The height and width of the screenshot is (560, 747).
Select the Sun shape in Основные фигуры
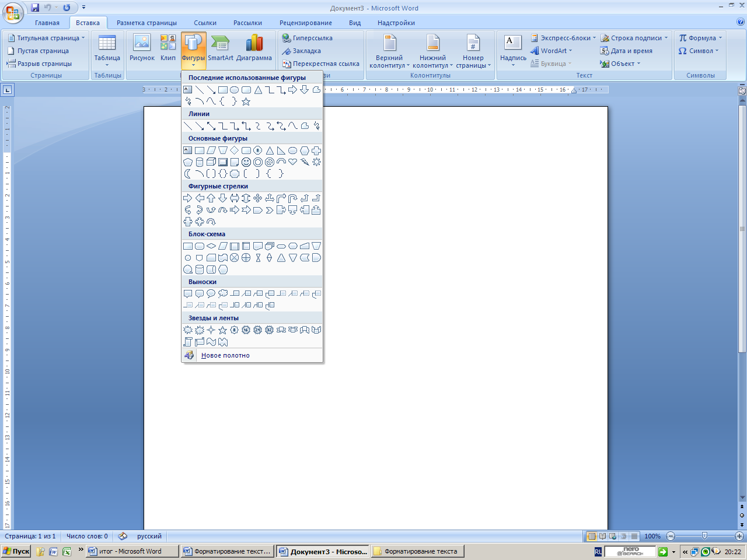(x=316, y=162)
